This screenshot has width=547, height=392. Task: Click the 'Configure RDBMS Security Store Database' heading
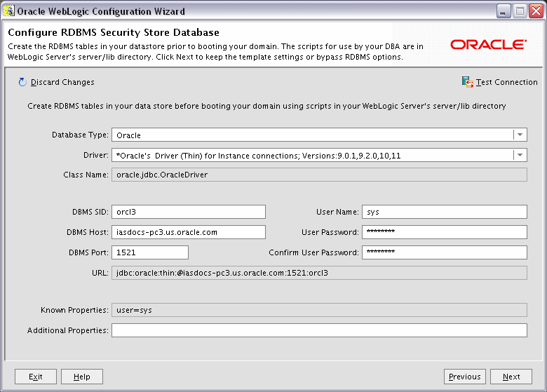114,32
